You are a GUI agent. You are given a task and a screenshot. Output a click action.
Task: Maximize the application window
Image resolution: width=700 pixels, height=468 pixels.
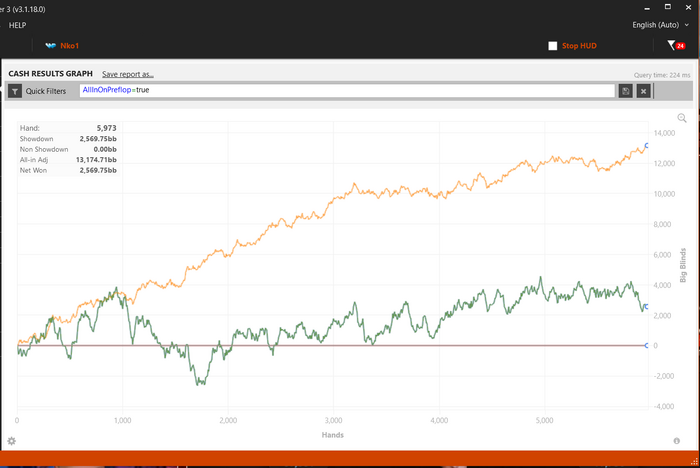[x=667, y=7]
